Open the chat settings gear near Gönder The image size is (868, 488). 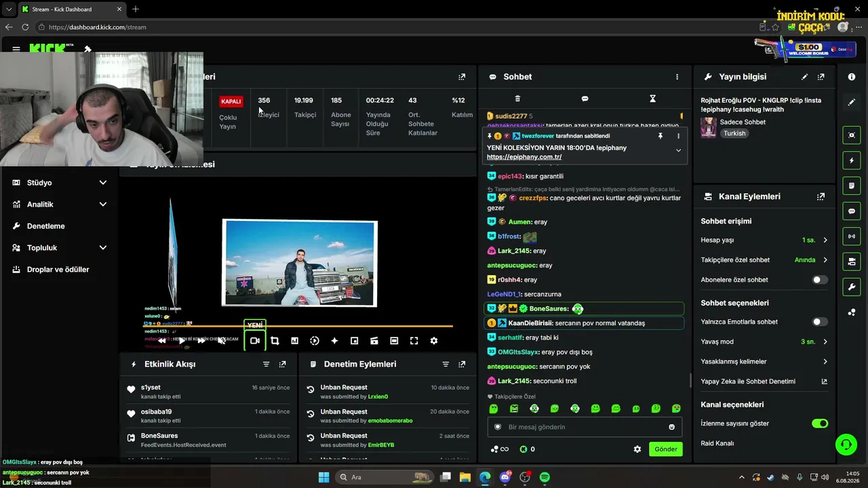pyautogui.click(x=637, y=449)
